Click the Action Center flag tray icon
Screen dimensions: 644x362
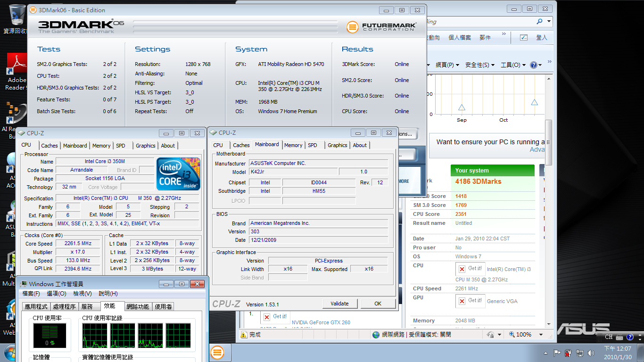tap(556, 353)
